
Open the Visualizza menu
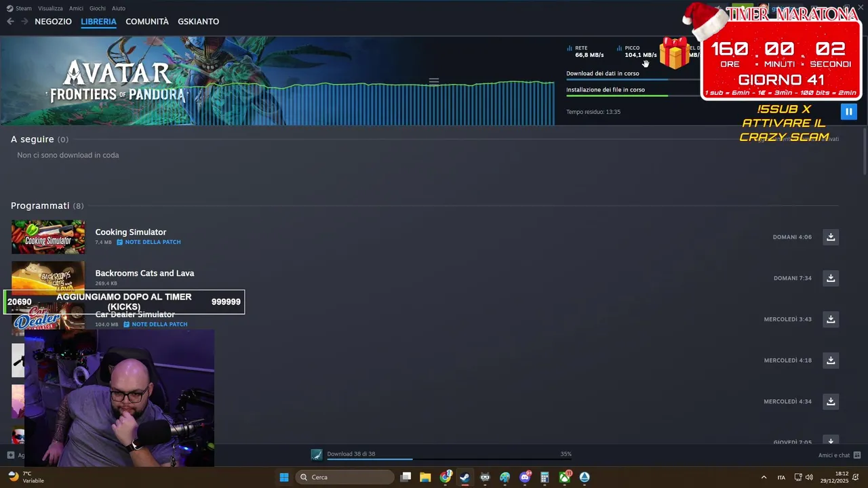click(50, 8)
